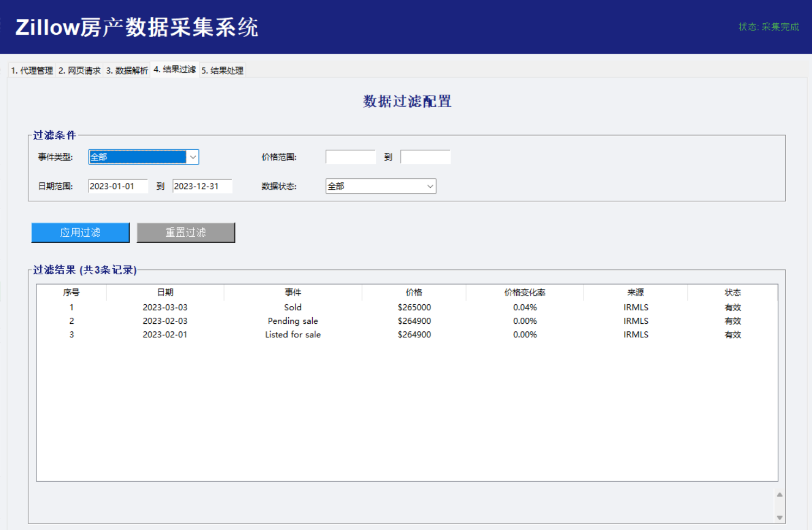Open the 5. 结果处理 tab

pos(222,71)
